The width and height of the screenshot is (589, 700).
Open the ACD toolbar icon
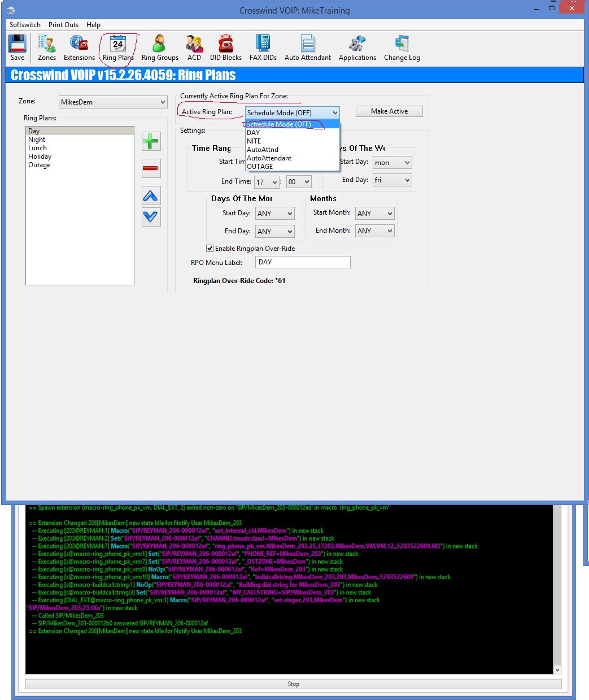pyautogui.click(x=194, y=47)
